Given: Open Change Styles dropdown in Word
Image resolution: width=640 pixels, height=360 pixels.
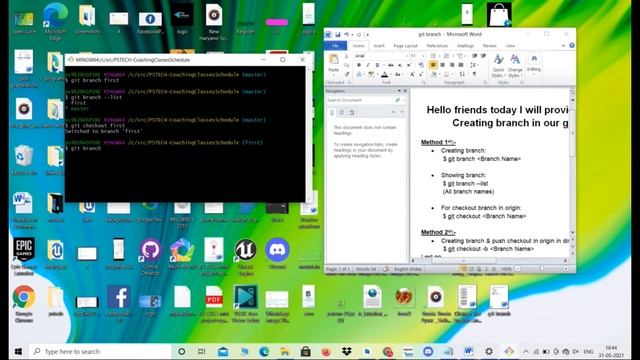Looking at the screenshot, I should (516, 66).
